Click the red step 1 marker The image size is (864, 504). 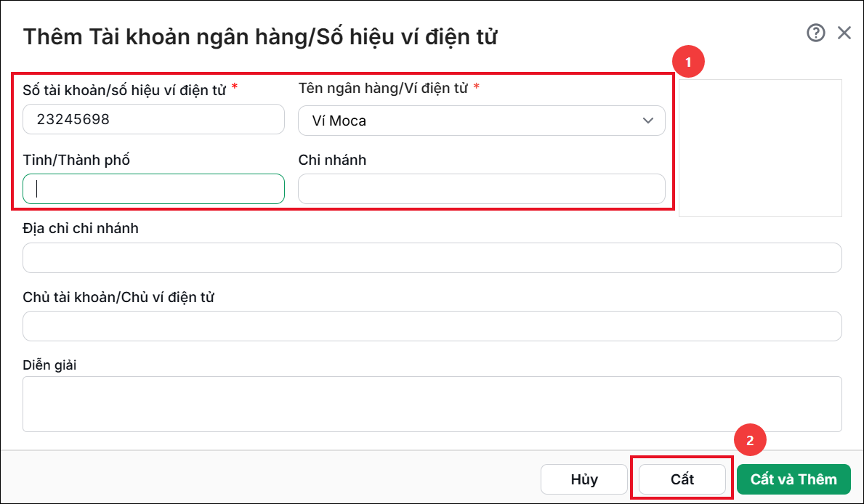click(688, 62)
